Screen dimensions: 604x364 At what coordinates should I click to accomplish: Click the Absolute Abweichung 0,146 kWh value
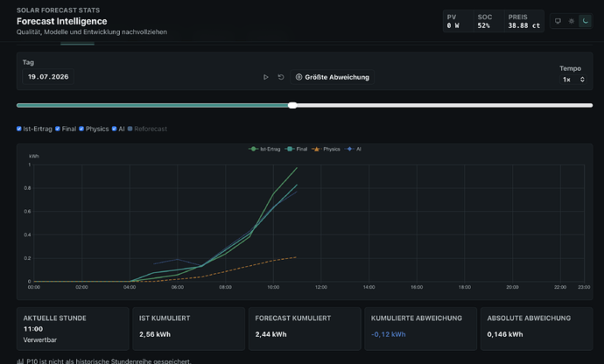click(505, 334)
